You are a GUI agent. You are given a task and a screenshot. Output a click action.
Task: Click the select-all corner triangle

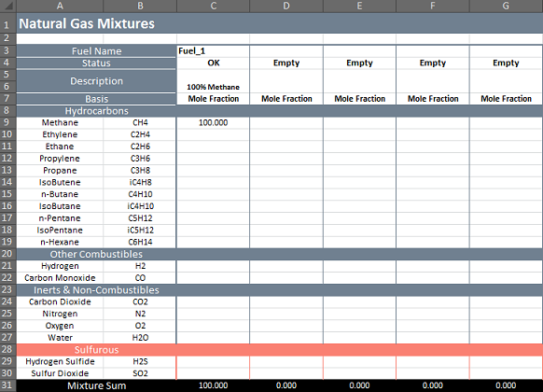click(x=8, y=6)
